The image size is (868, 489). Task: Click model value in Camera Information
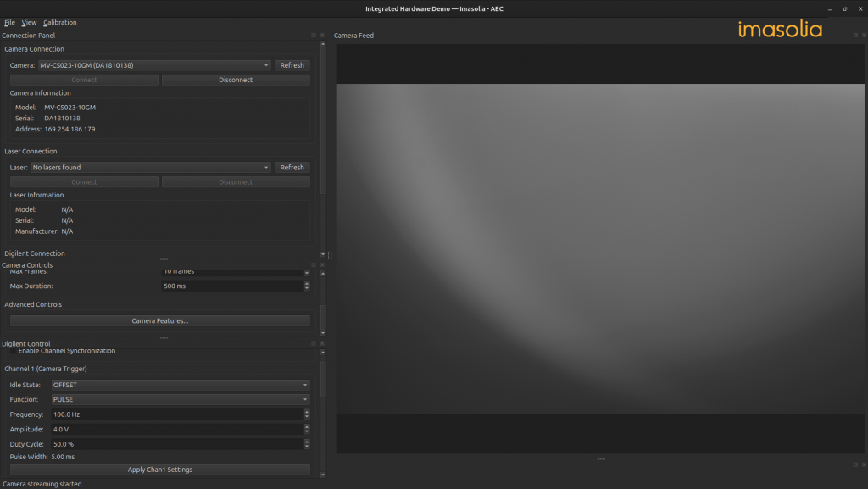70,108
